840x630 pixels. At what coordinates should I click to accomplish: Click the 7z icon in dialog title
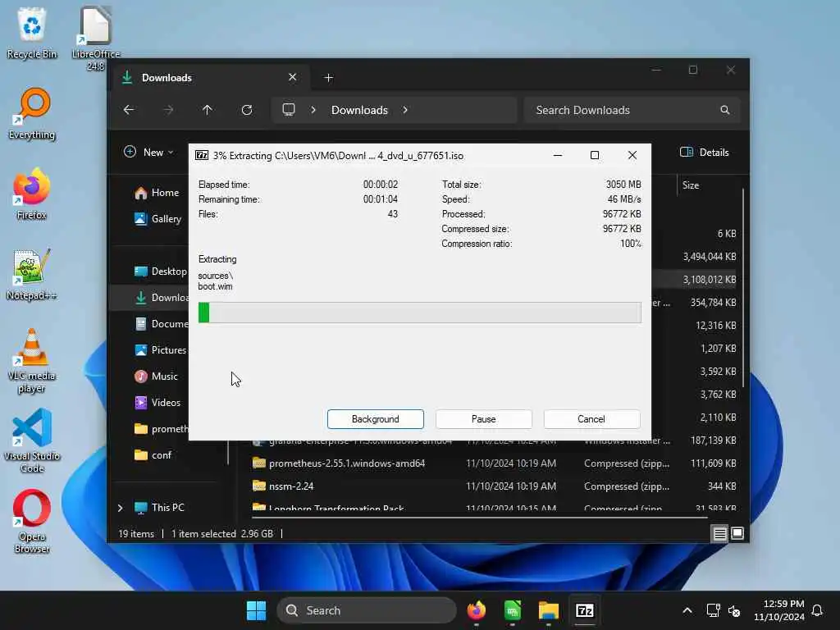[x=202, y=155]
